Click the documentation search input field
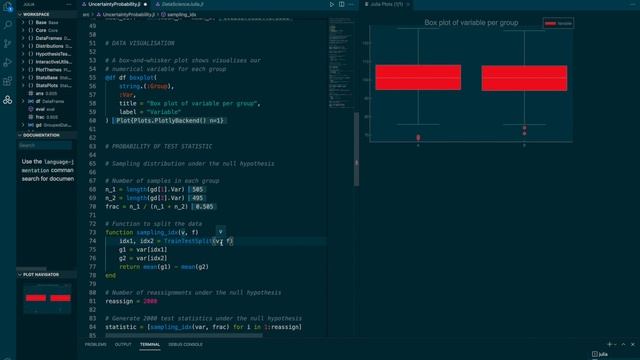 click(x=45, y=145)
